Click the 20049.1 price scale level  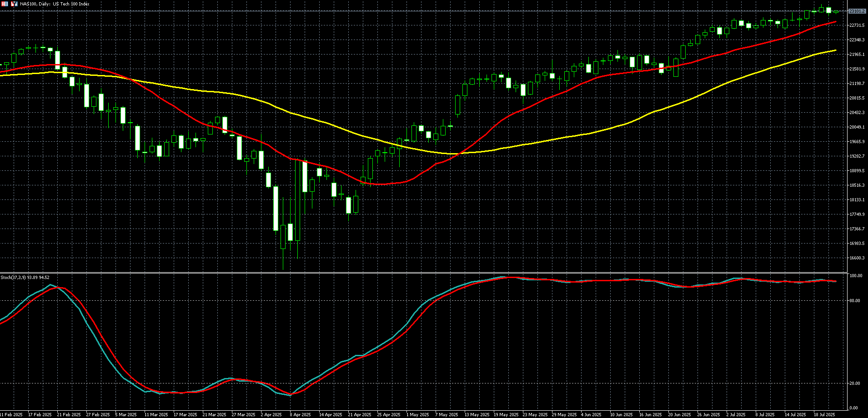pyautogui.click(x=857, y=127)
